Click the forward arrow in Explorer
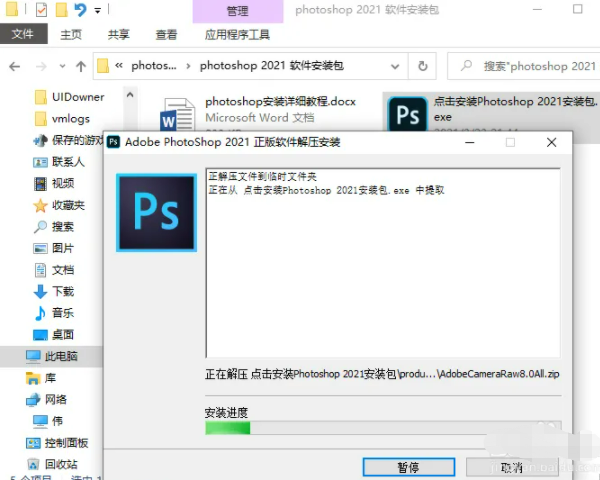The width and height of the screenshot is (600, 480). click(x=41, y=67)
